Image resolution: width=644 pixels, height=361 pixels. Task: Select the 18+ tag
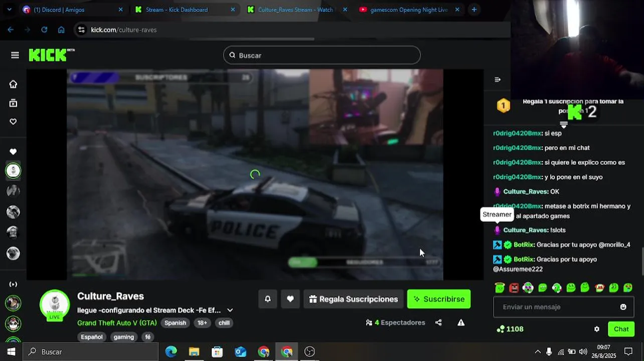pyautogui.click(x=202, y=323)
